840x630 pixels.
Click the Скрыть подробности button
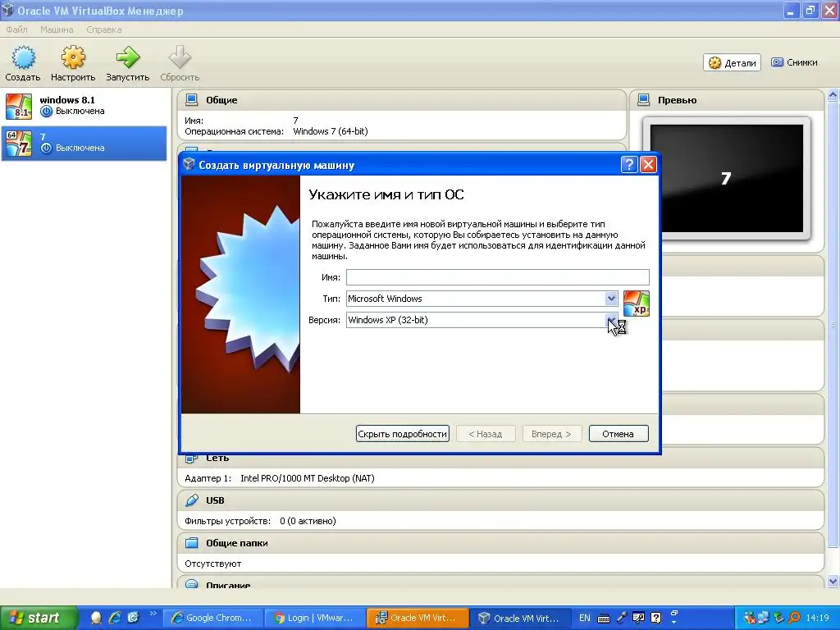coord(402,433)
